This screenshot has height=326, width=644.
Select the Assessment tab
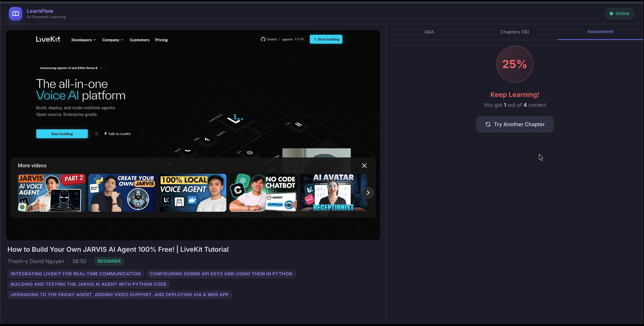[x=600, y=32]
